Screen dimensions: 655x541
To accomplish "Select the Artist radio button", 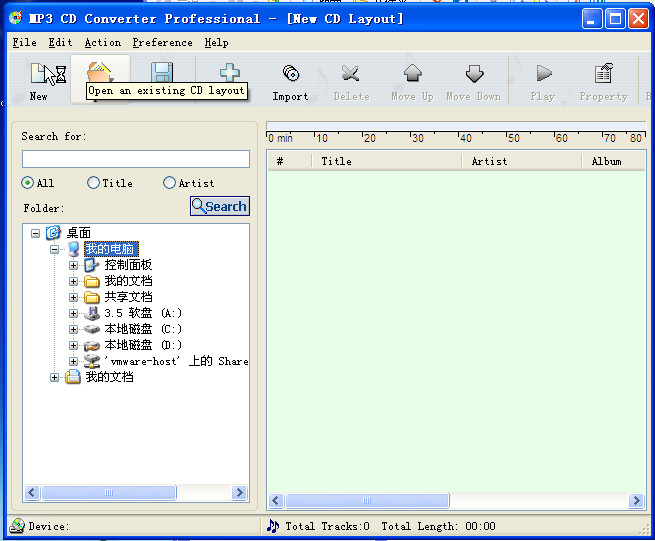I will click(x=169, y=183).
